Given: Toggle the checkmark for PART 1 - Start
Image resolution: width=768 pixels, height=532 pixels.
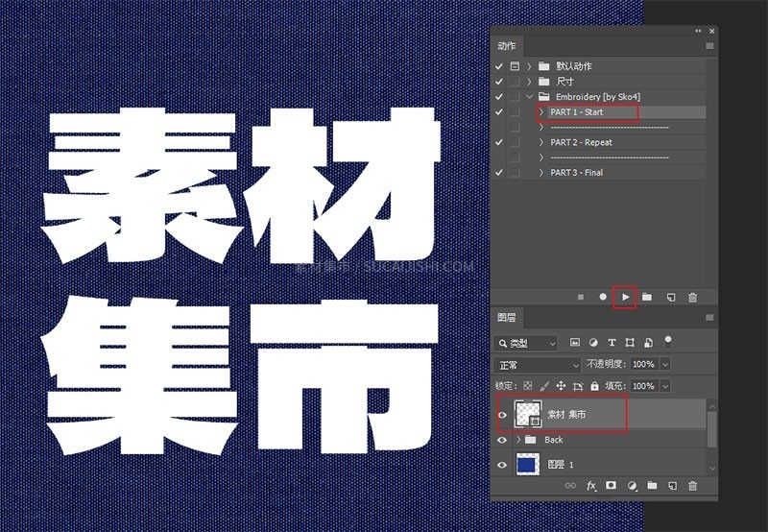Looking at the screenshot, I should (x=498, y=111).
